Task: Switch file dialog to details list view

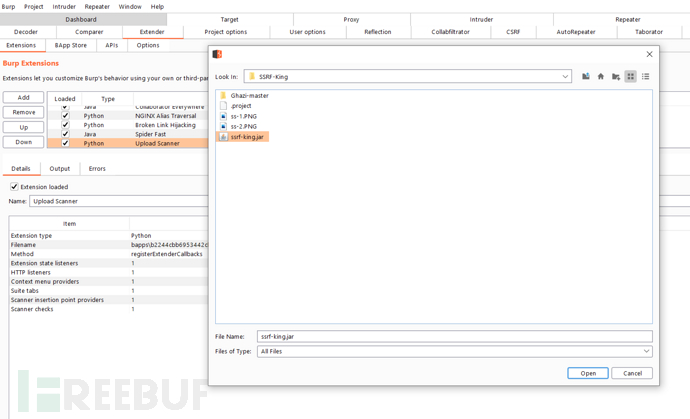Action: pyautogui.click(x=646, y=77)
